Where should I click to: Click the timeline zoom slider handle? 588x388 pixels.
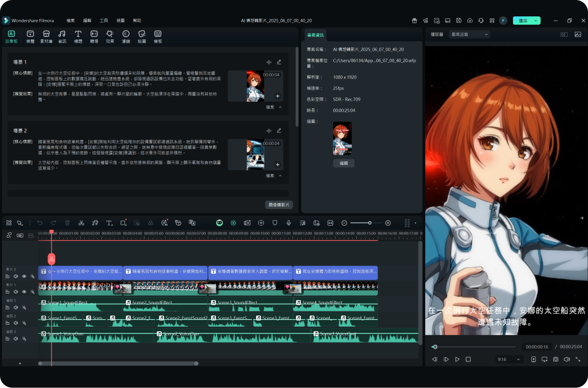(x=370, y=223)
